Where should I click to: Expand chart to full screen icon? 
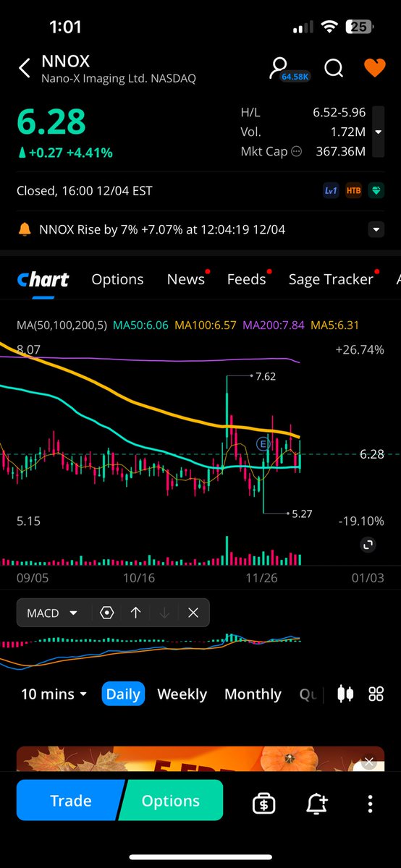(x=368, y=545)
